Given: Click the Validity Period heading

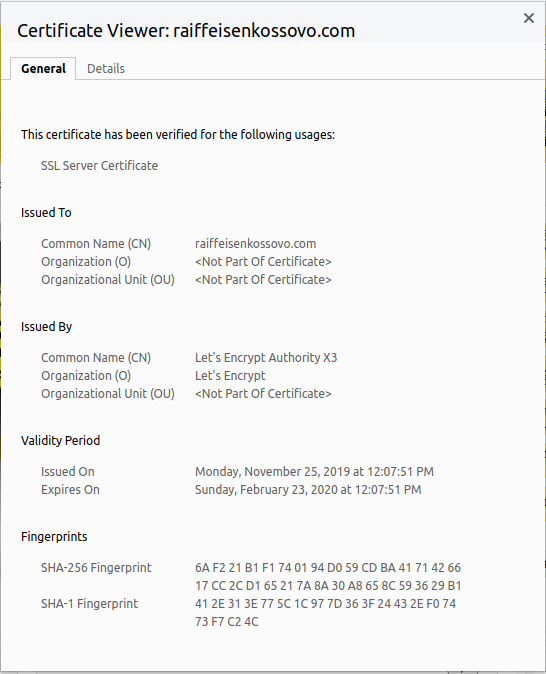Looking at the screenshot, I should click(x=61, y=441).
